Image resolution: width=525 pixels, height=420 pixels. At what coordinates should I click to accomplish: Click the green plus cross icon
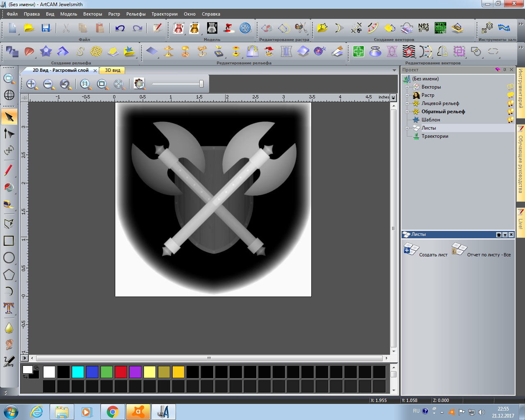click(x=358, y=51)
